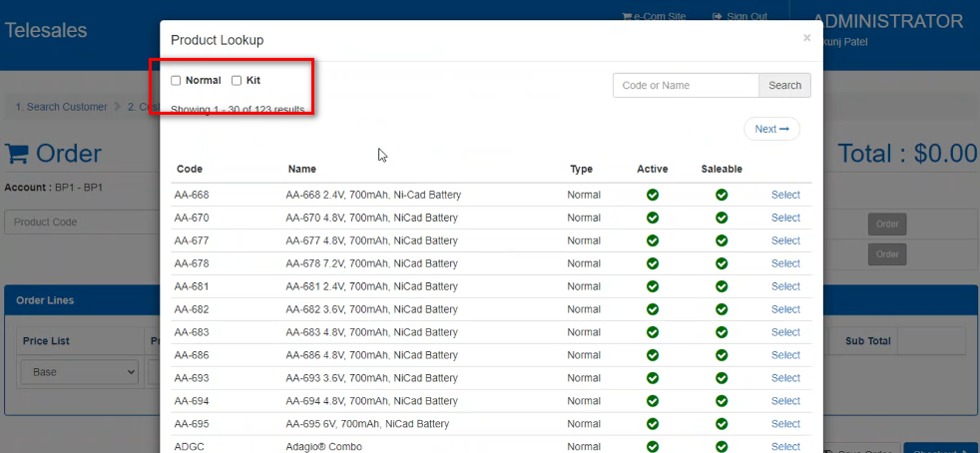Click the Search button in Product Lookup
980x453 pixels.
click(784, 86)
